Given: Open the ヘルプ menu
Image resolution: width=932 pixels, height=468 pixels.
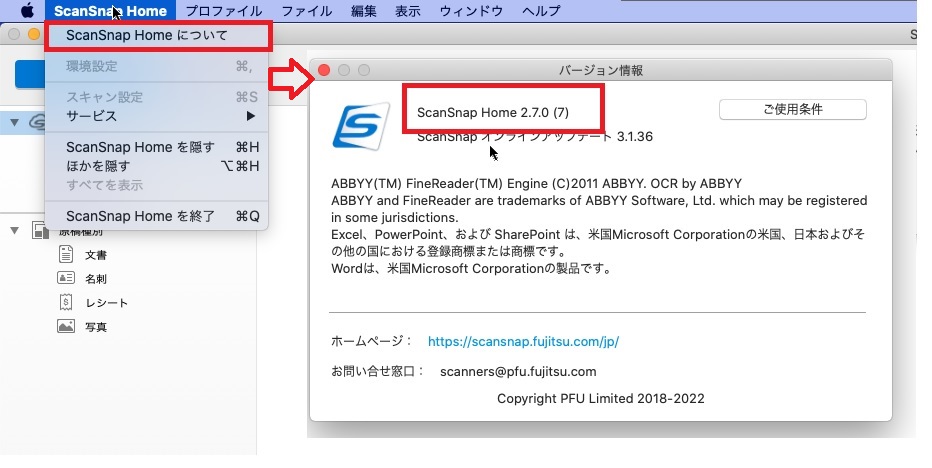Looking at the screenshot, I should [541, 11].
